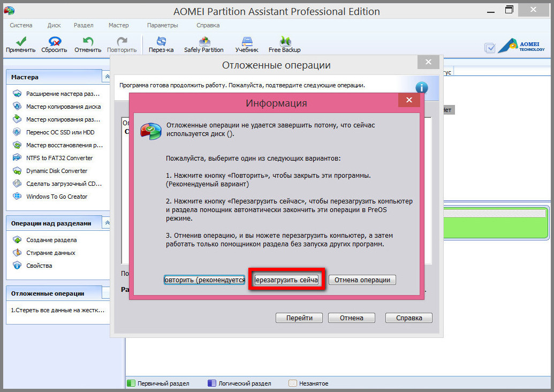Click the Перезагрузить сейчас button
Screen dimensions: 554x392
pyautogui.click(x=286, y=280)
